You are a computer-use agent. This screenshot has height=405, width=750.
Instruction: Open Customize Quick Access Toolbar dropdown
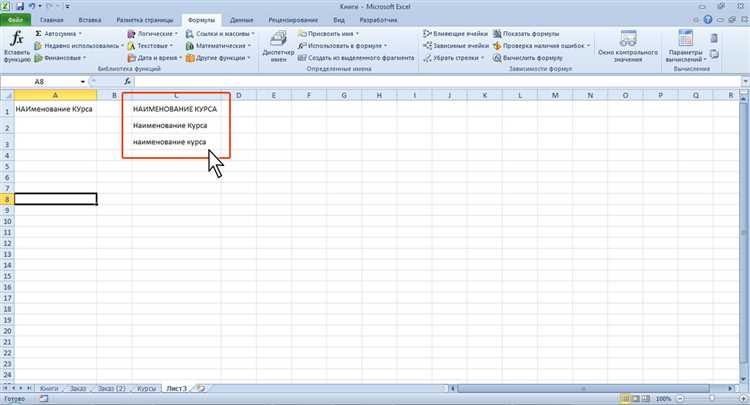point(67,7)
